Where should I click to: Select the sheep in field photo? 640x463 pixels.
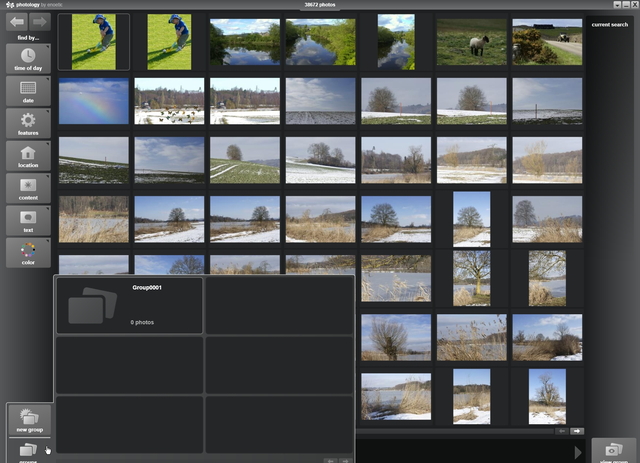471,42
